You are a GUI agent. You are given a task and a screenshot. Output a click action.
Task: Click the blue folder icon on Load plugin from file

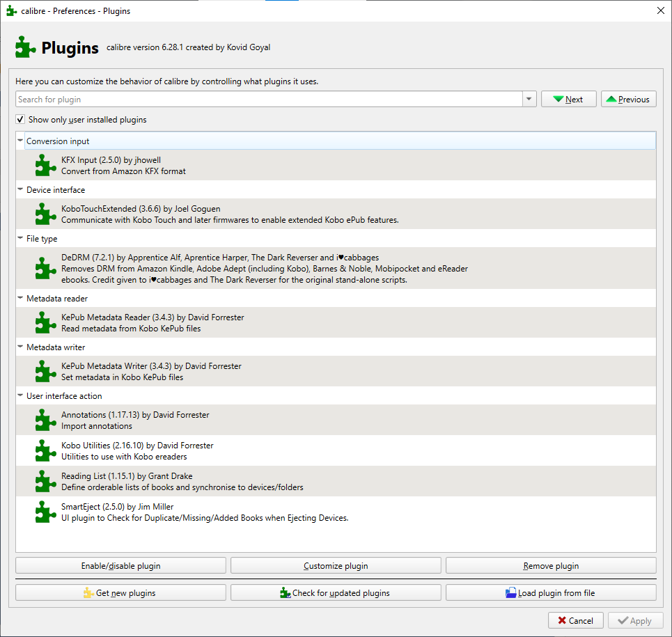coord(511,593)
